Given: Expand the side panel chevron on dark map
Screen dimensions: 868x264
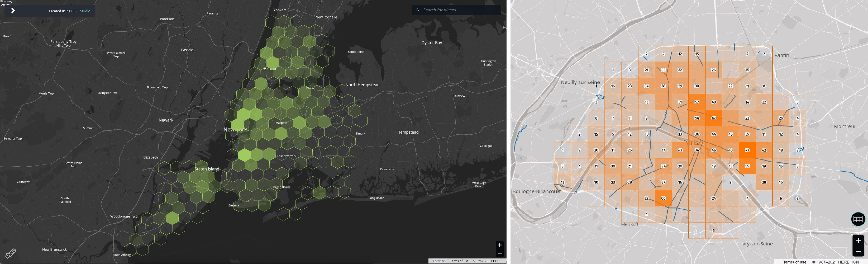Looking at the screenshot, I should [x=13, y=11].
